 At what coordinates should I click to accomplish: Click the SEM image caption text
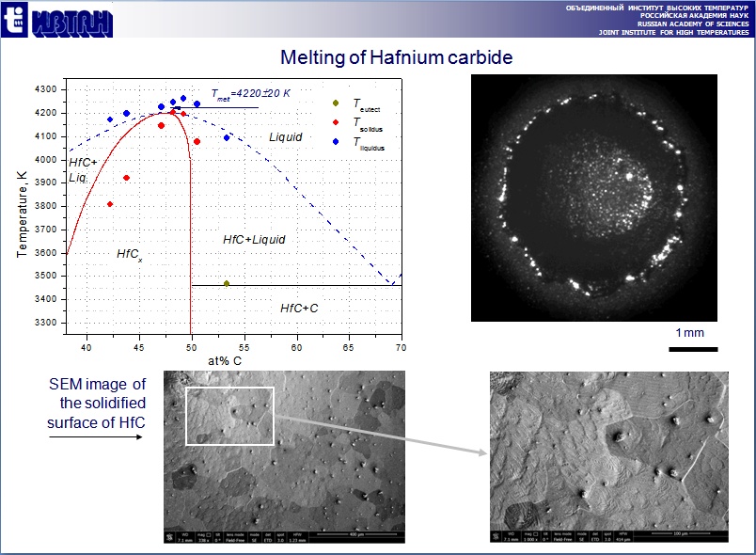point(97,403)
